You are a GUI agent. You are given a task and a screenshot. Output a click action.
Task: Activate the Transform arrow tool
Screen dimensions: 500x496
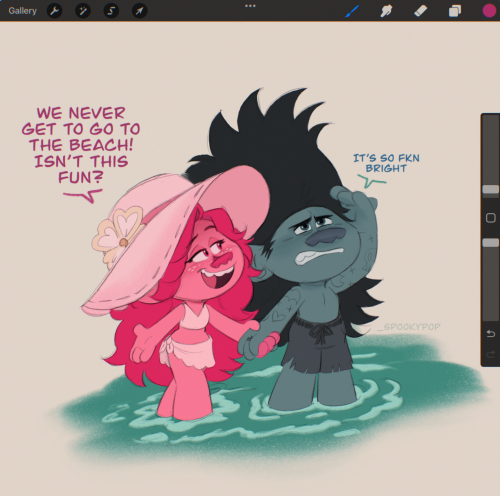coord(139,11)
